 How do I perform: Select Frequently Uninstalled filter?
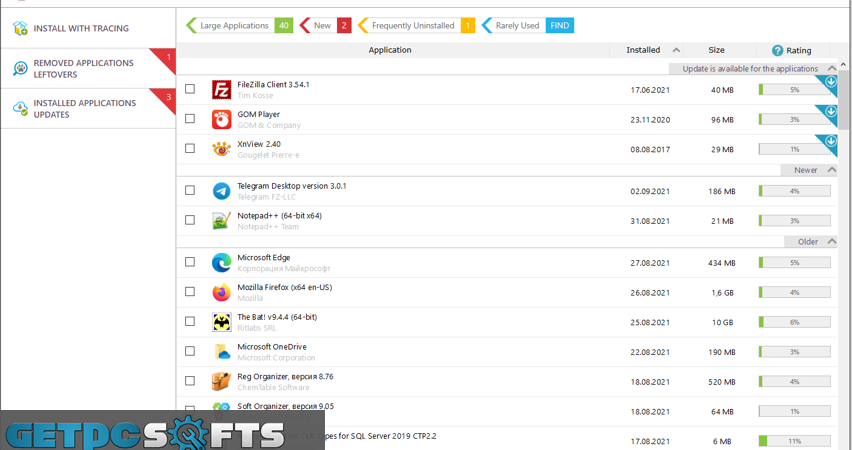click(416, 26)
